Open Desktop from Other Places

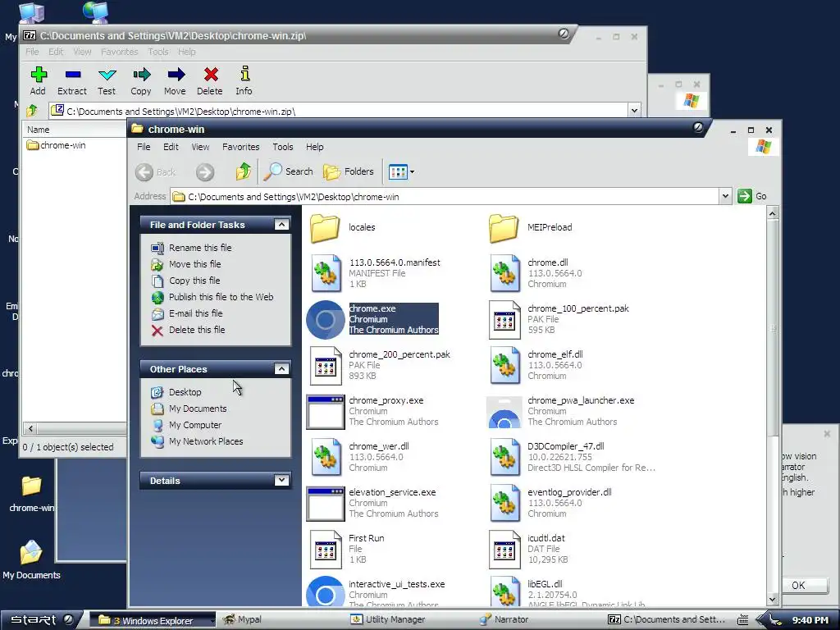click(x=185, y=392)
